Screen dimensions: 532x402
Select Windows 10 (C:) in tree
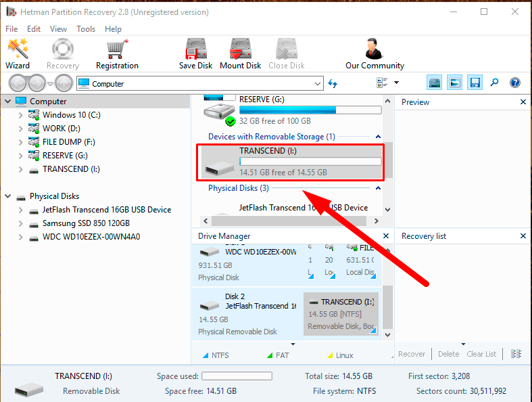[x=72, y=115]
